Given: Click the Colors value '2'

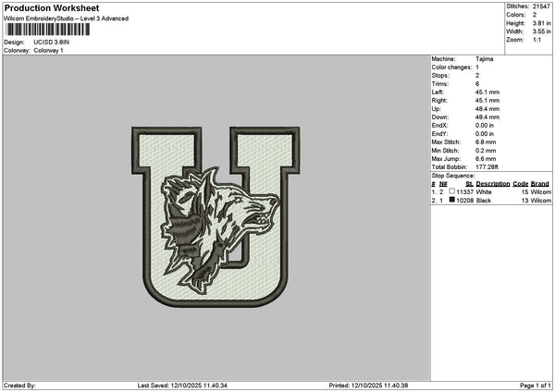Looking at the screenshot, I should 535,15.
